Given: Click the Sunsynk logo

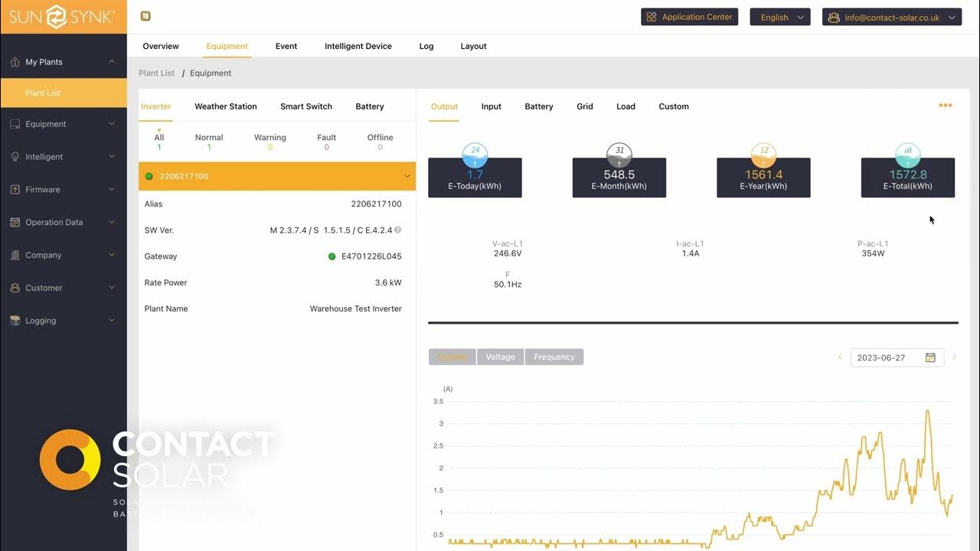Looking at the screenshot, I should [63, 17].
